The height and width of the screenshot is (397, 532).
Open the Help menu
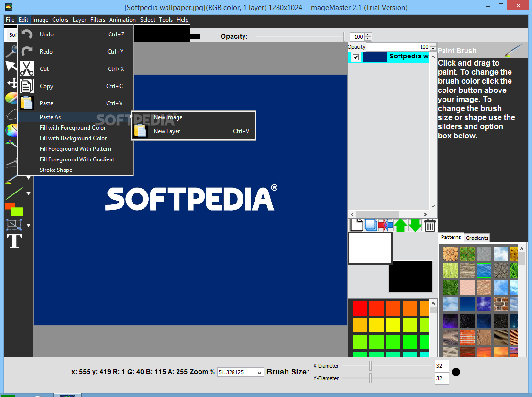point(183,20)
